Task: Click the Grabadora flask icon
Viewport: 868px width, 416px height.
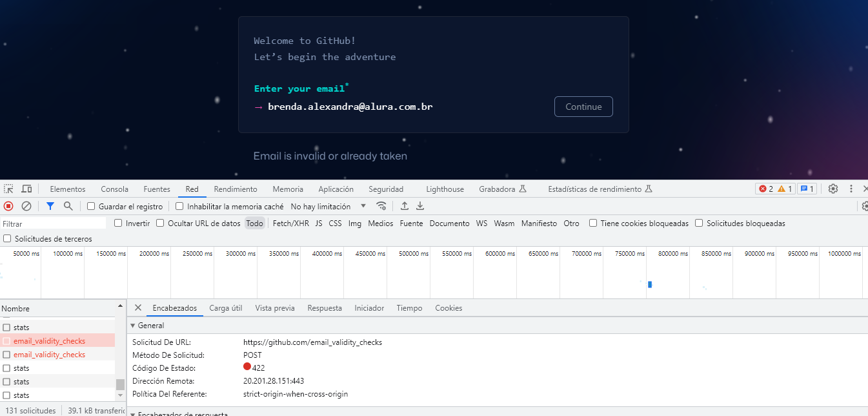Action: [523, 189]
